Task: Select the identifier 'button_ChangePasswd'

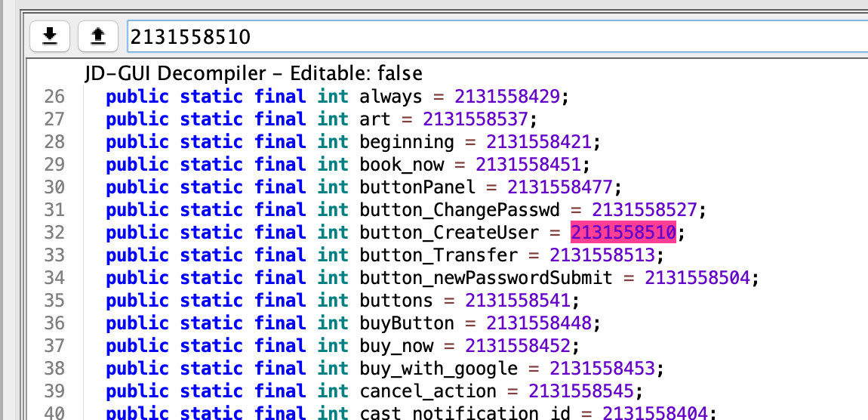Action: click(460, 210)
